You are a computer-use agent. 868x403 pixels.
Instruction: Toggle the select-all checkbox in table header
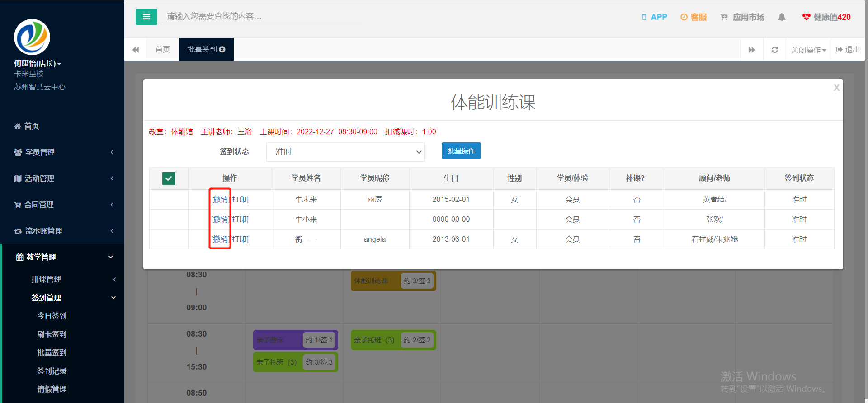click(x=169, y=178)
